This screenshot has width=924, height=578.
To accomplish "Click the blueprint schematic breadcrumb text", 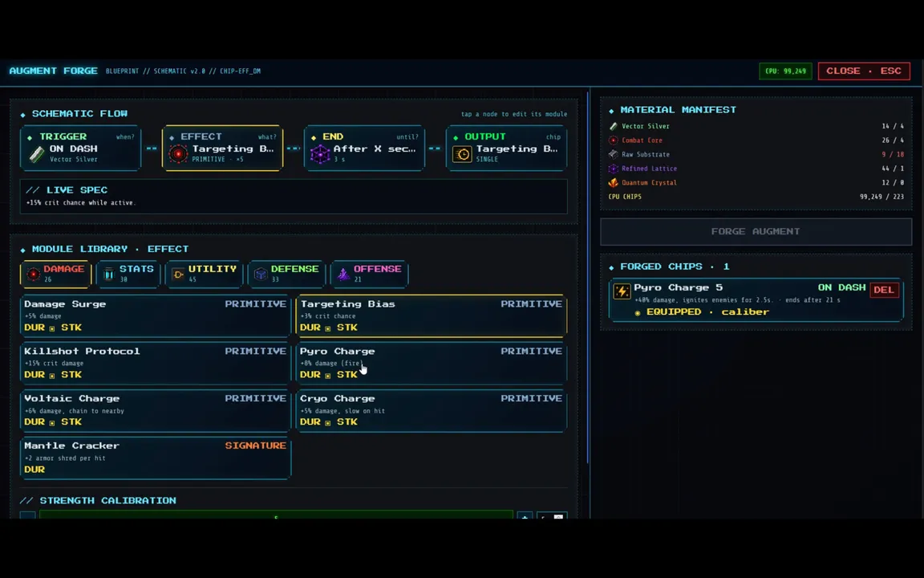I will [183, 71].
